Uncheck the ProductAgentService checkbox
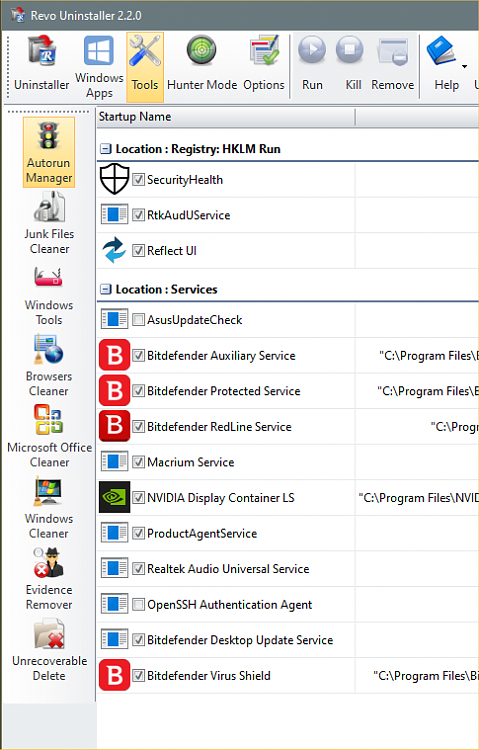 click(x=138, y=533)
